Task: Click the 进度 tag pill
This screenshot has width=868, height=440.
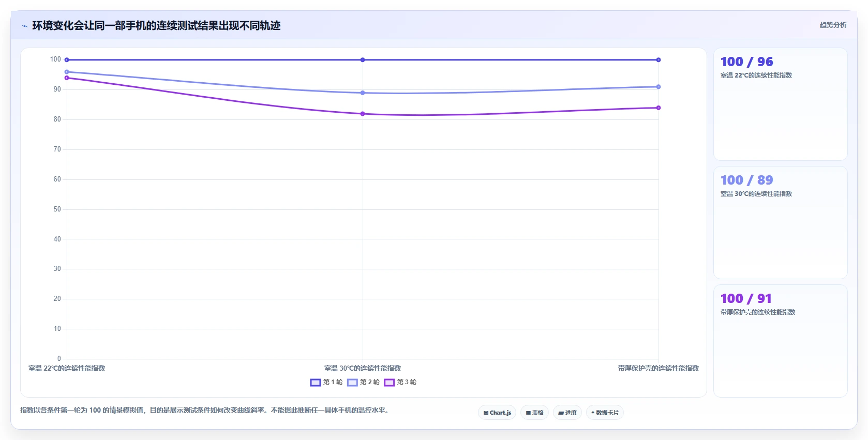Action: tap(567, 413)
